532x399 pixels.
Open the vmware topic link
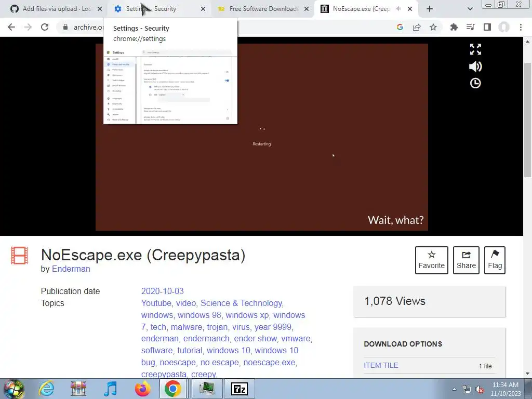pyautogui.click(x=296, y=338)
